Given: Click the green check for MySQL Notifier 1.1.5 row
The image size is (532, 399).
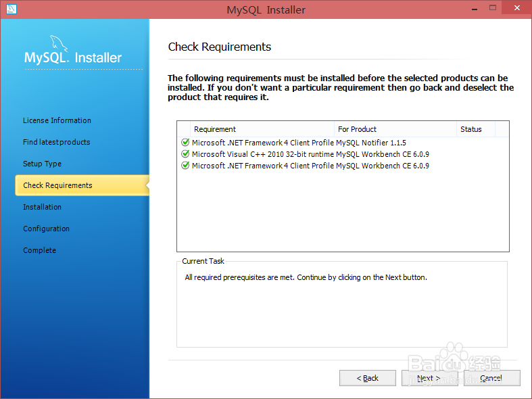Looking at the screenshot, I should coord(185,143).
